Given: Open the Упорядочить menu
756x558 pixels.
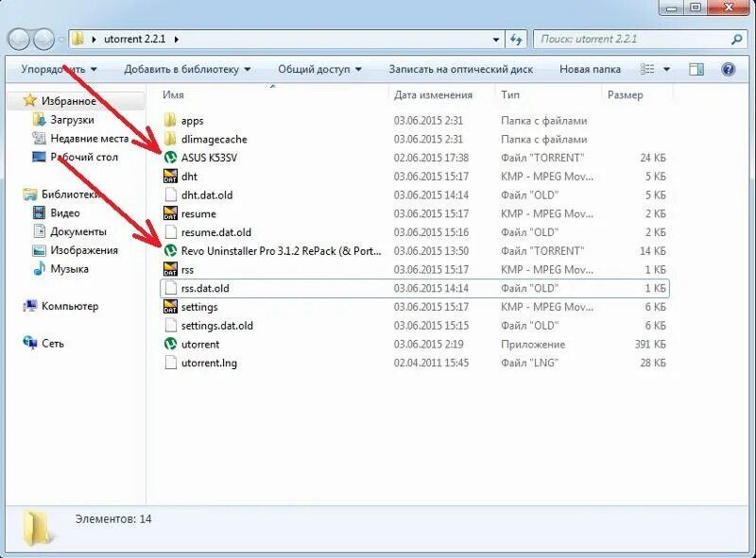Looking at the screenshot, I should pos(59,69).
